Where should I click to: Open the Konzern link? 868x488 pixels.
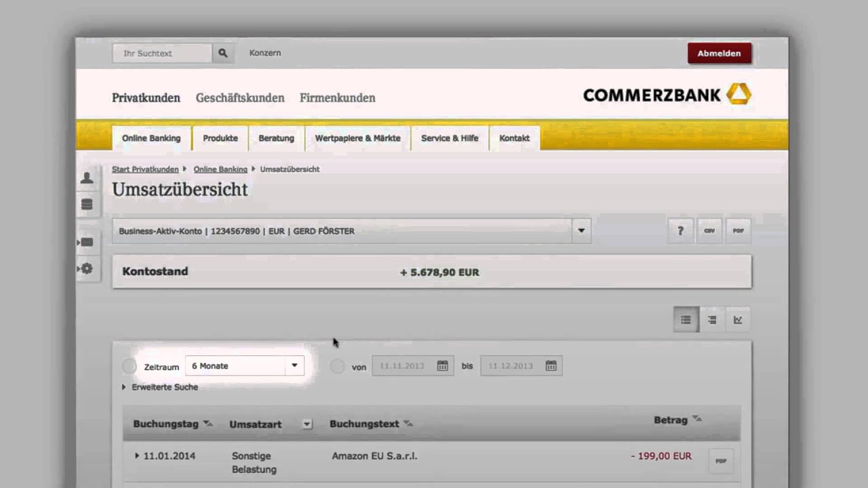point(265,53)
